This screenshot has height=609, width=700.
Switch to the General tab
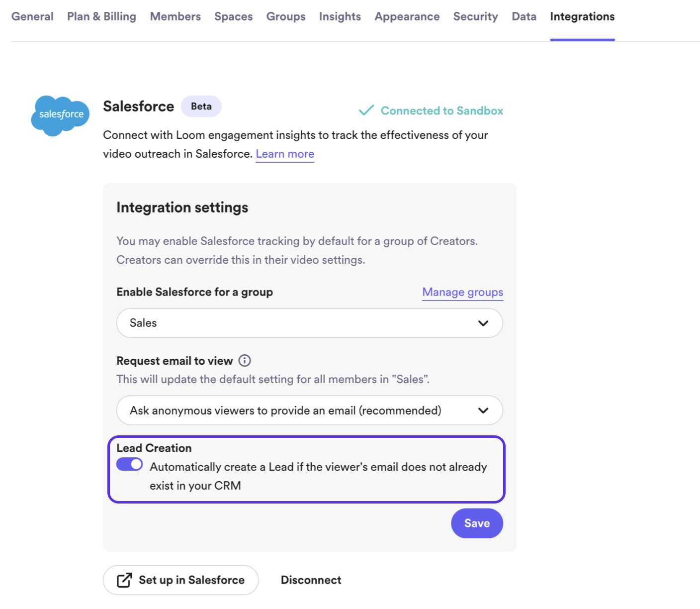[x=32, y=16]
